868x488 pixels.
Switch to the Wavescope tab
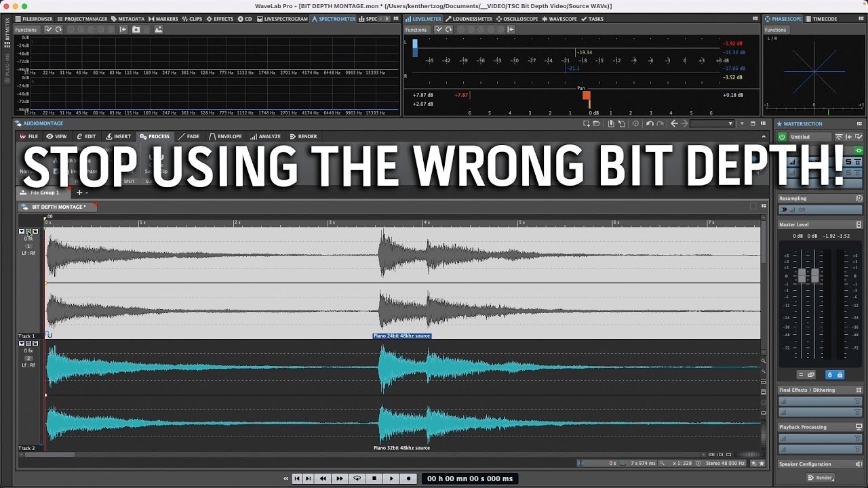pyautogui.click(x=560, y=19)
